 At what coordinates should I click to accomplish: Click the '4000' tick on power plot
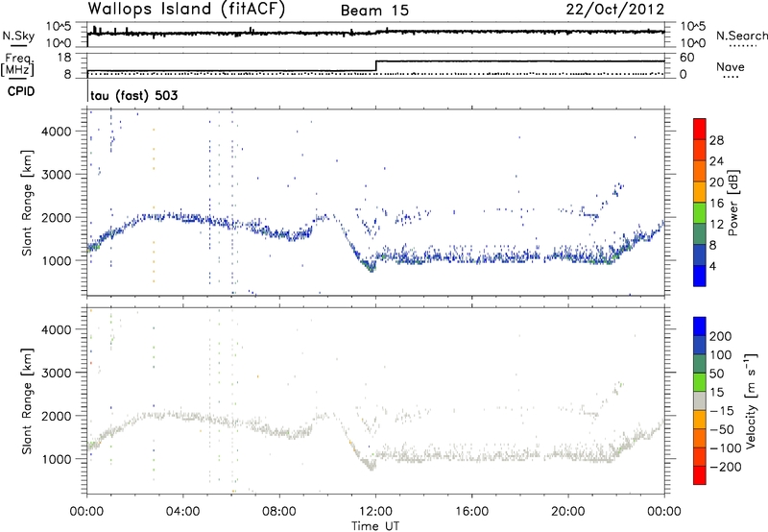click(56, 132)
